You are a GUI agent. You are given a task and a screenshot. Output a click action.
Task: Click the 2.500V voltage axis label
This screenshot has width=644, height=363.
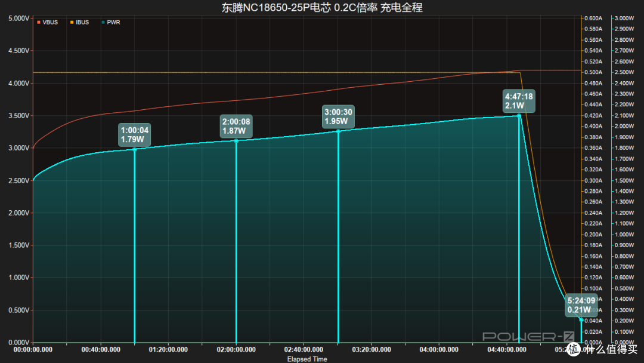click(18, 180)
